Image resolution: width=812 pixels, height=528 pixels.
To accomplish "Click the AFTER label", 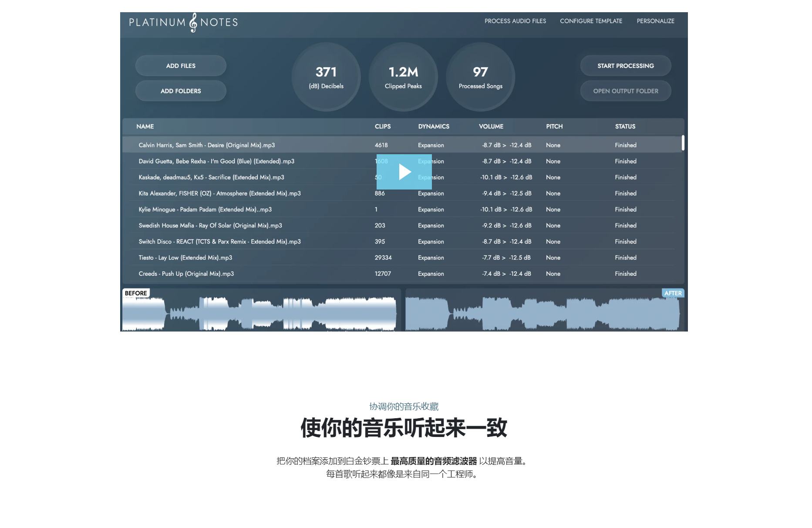I will tap(673, 293).
